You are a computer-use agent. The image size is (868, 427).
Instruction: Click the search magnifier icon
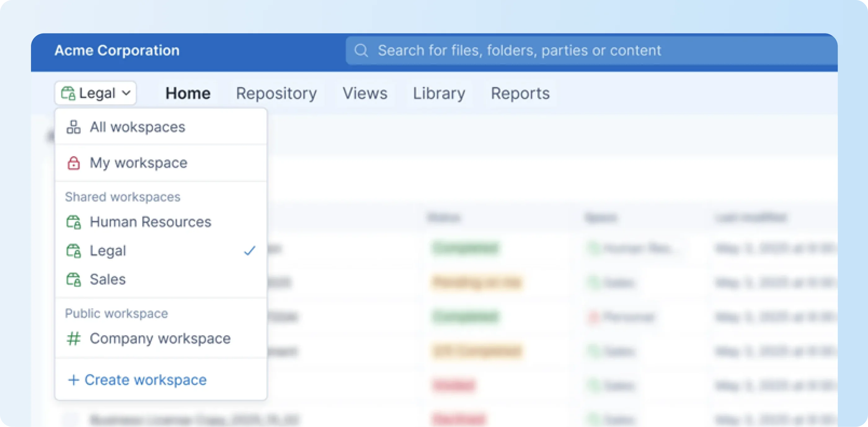(x=361, y=51)
